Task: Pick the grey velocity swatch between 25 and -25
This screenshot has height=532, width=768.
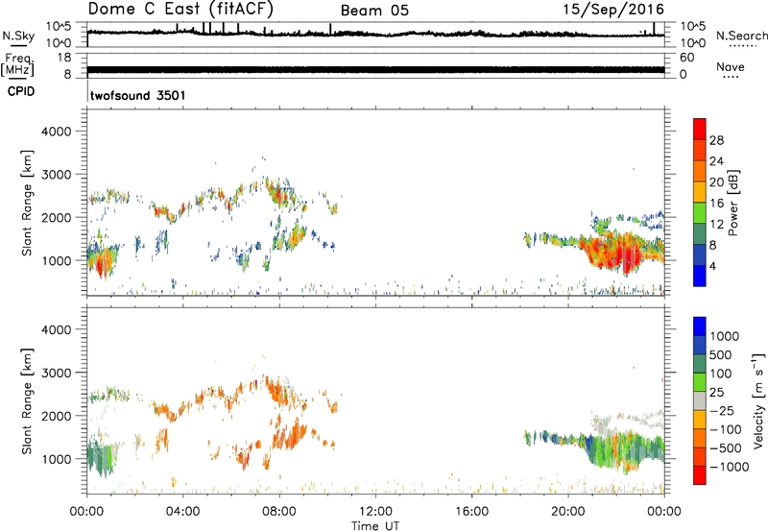Action: tap(700, 401)
